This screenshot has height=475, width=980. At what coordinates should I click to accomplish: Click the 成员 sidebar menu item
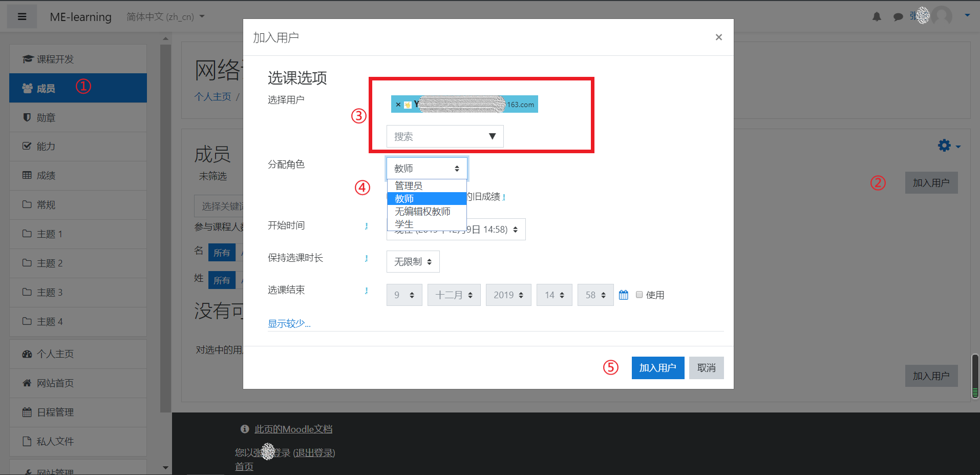(x=45, y=88)
